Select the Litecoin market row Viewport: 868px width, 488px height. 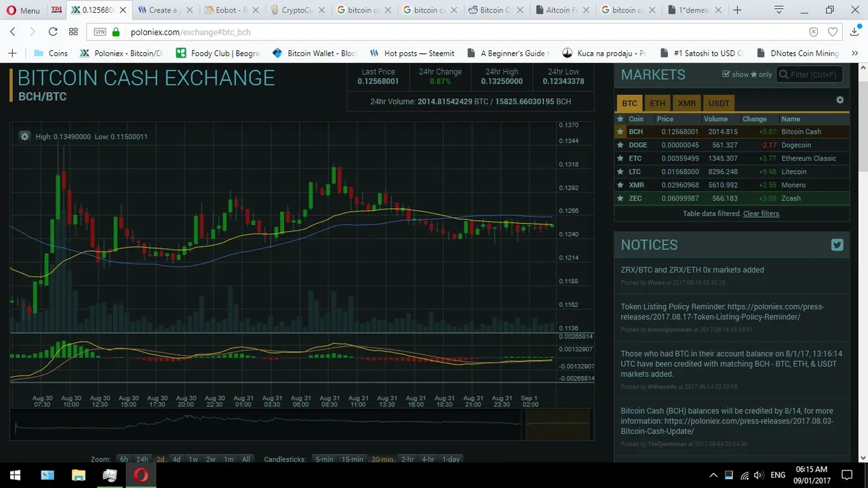point(732,171)
